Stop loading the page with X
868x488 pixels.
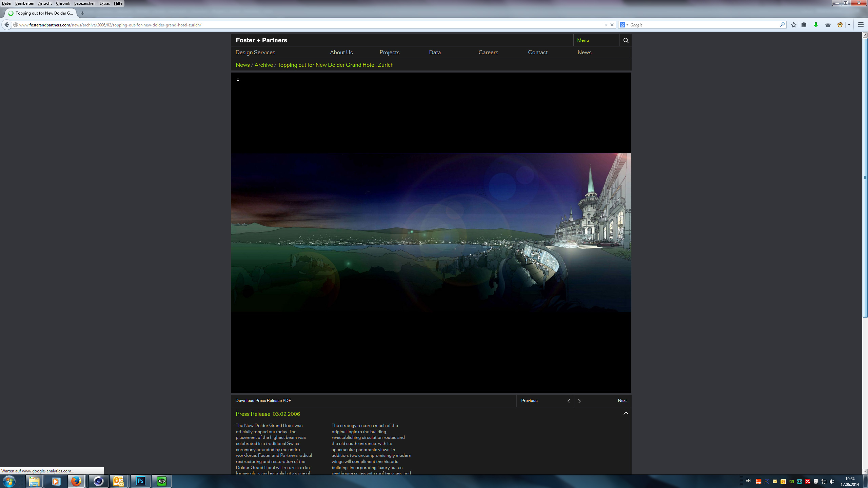click(x=612, y=25)
